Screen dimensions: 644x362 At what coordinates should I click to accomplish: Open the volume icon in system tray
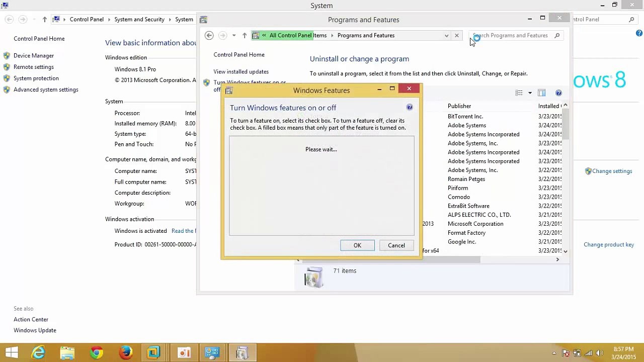[599, 353]
